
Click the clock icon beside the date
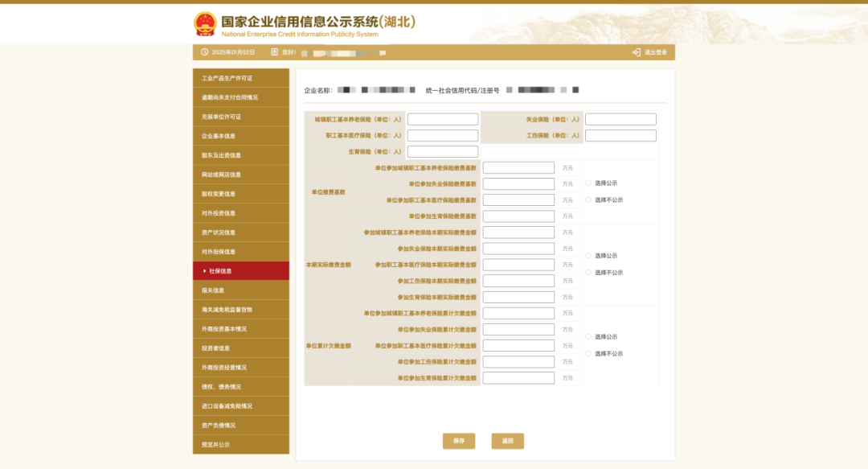[204, 52]
